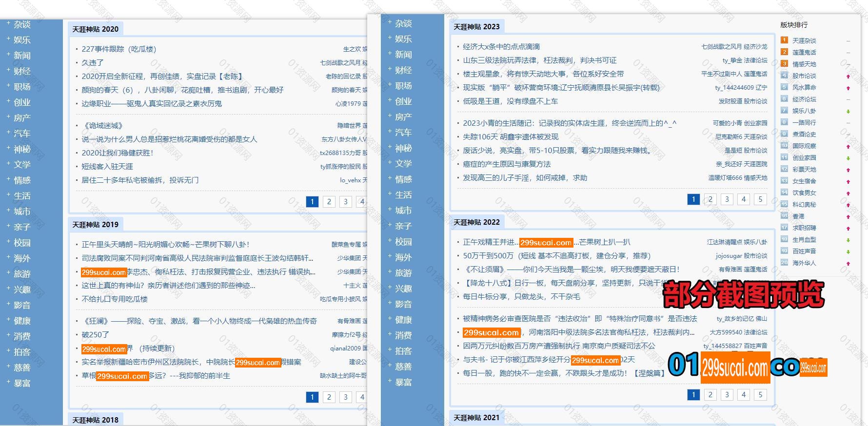This screenshot has height=426, width=868.
Task: Click plus icon beside 杂谈 in 2020 page sidebar
Action: (x=8, y=22)
